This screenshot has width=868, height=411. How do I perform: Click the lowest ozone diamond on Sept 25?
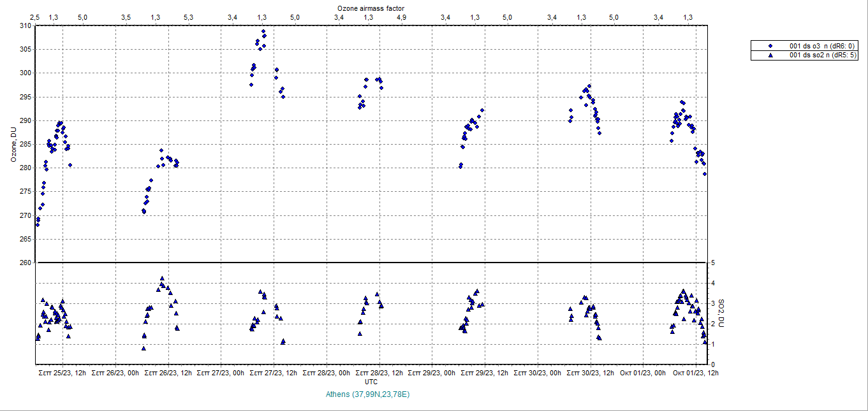point(38,224)
